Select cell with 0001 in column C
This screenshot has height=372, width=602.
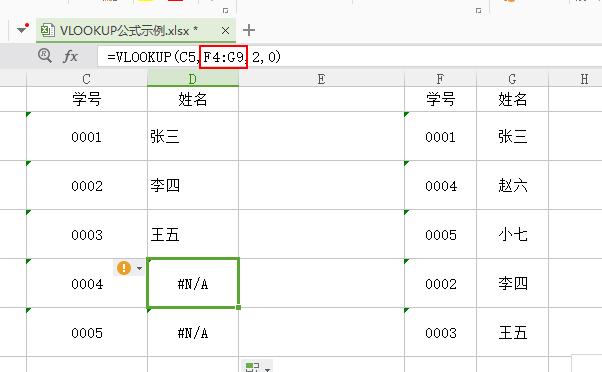click(87, 136)
